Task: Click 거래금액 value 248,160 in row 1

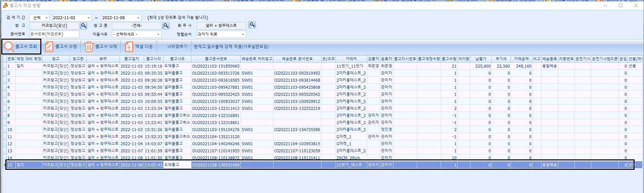Action: pyautogui.click(x=521, y=66)
